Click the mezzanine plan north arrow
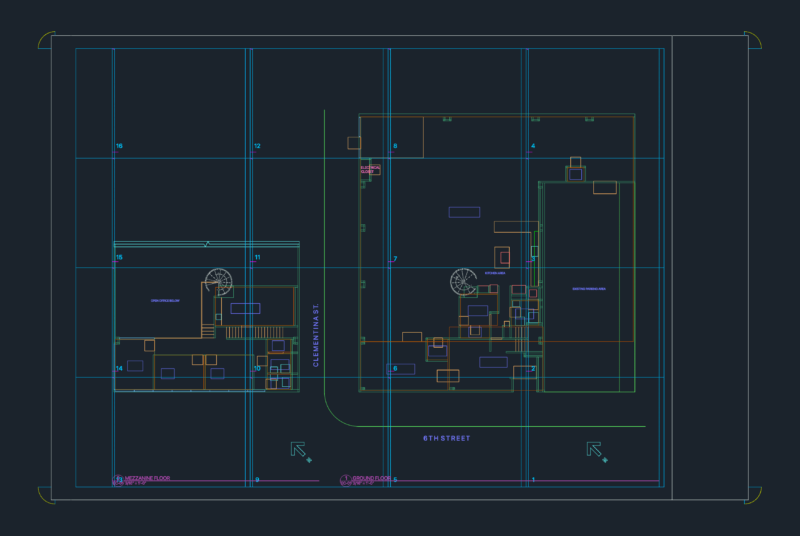Image resolution: width=800 pixels, height=536 pixels. click(301, 452)
